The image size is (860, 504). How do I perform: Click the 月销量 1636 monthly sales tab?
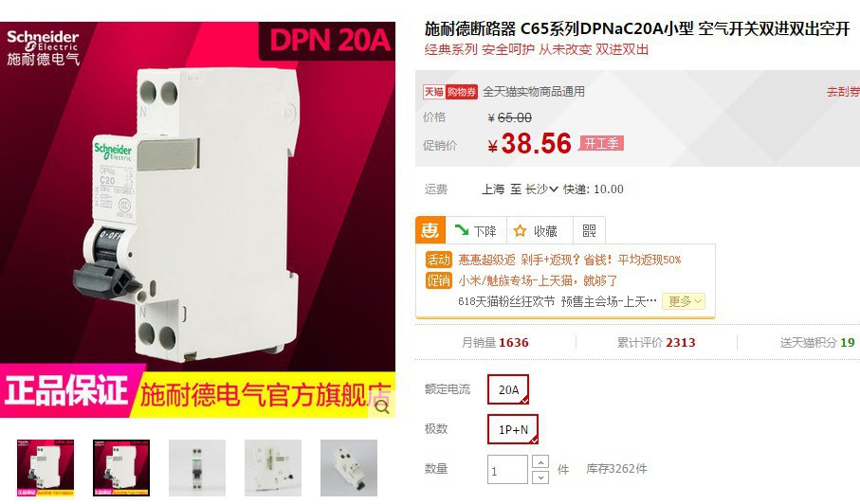[495, 342]
